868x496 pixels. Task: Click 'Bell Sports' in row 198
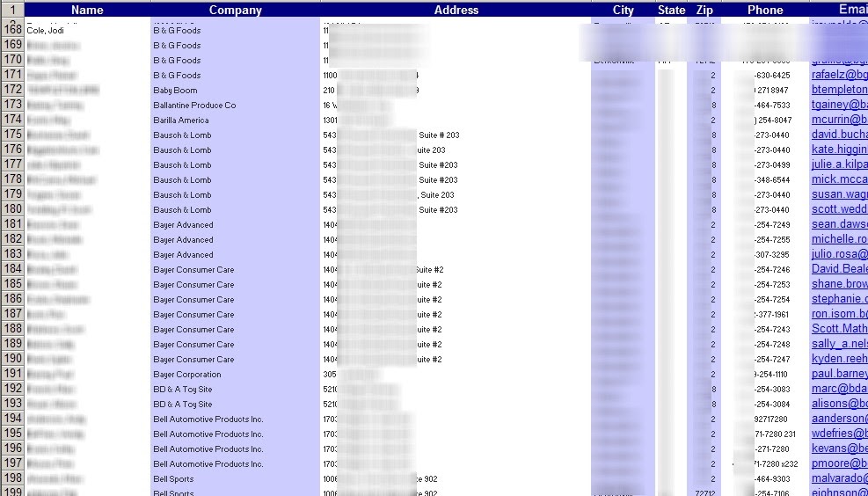tap(173, 478)
